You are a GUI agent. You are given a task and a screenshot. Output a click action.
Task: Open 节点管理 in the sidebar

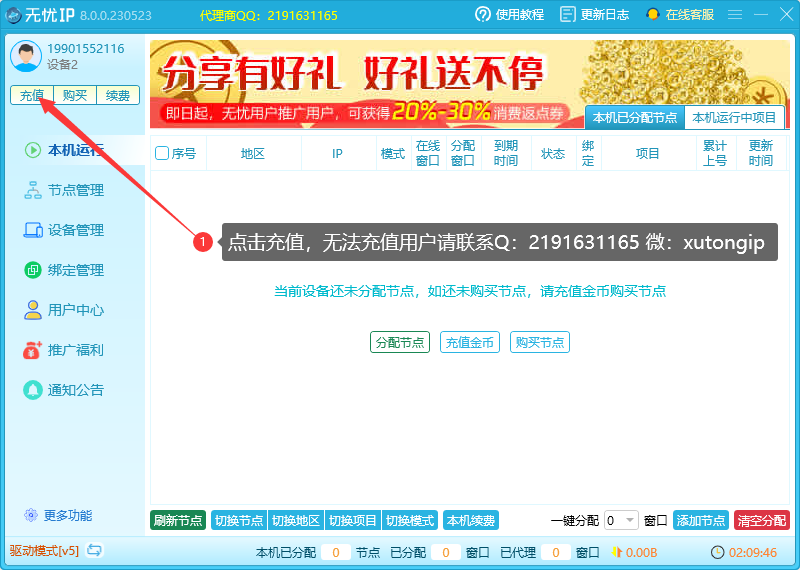[x=75, y=190]
